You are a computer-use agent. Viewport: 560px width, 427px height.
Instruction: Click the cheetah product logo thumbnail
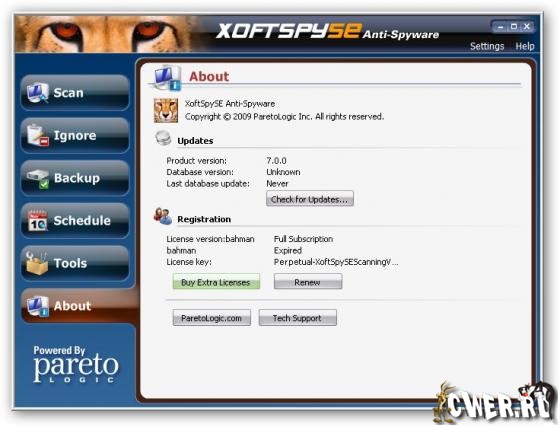(x=166, y=110)
